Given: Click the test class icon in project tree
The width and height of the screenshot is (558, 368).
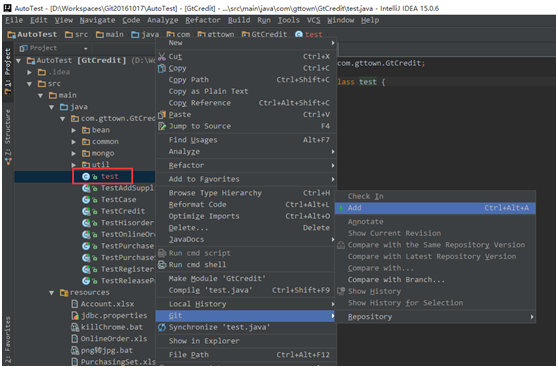Looking at the screenshot, I should point(86,177).
